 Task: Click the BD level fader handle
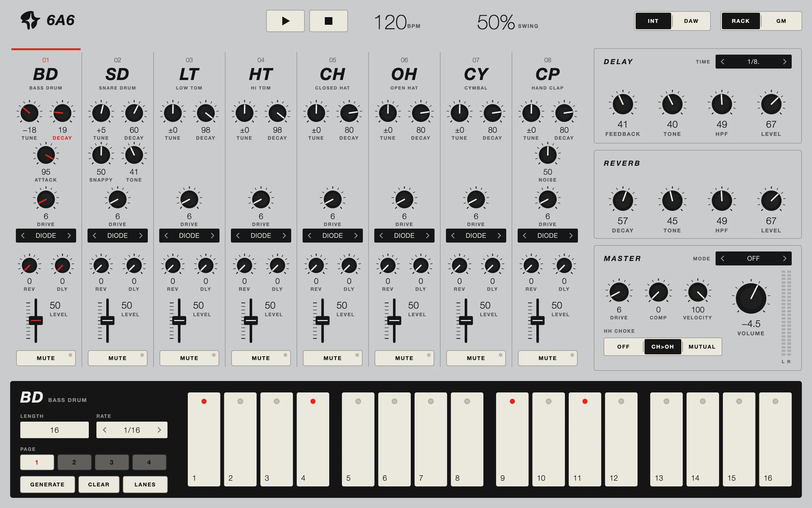pyautogui.click(x=36, y=320)
